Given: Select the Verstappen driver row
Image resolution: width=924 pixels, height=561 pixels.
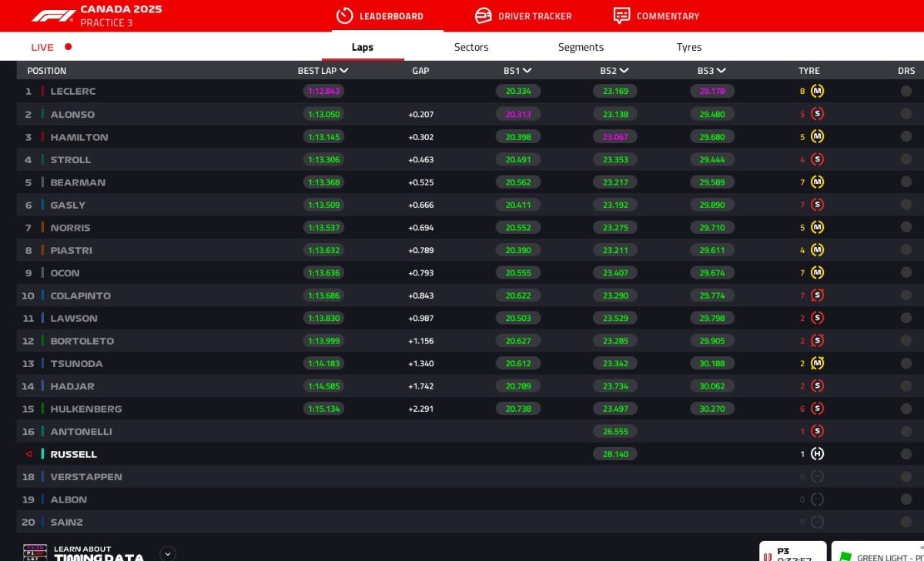Looking at the screenshot, I should (x=86, y=477).
